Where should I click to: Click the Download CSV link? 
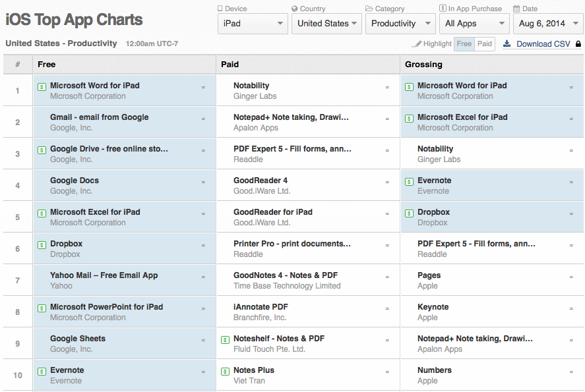[x=543, y=44]
